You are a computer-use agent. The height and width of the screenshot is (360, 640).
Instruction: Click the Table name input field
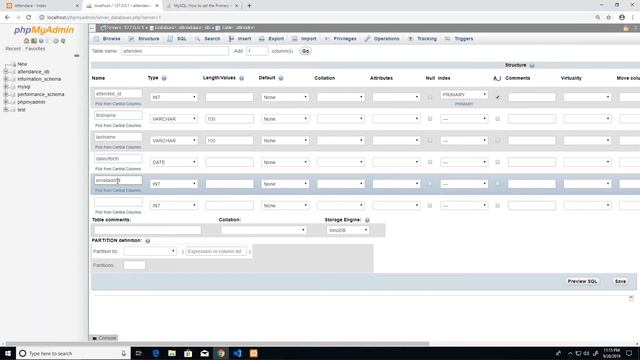(175, 51)
